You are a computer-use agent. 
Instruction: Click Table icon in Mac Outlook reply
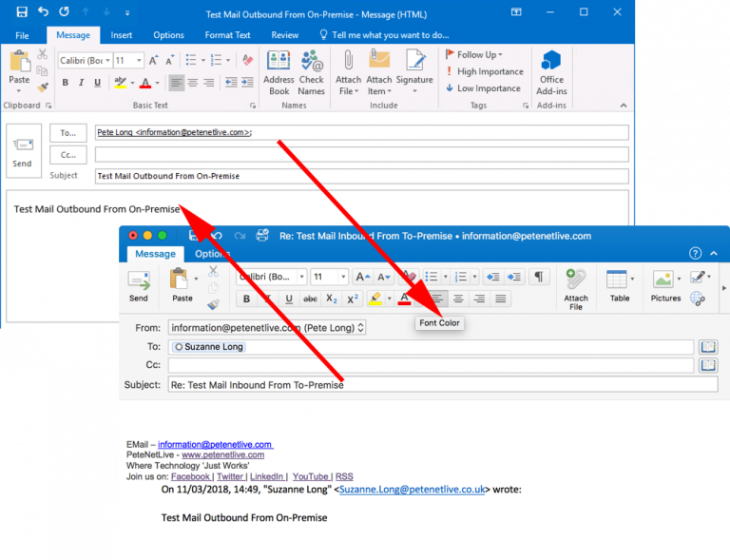point(619,286)
